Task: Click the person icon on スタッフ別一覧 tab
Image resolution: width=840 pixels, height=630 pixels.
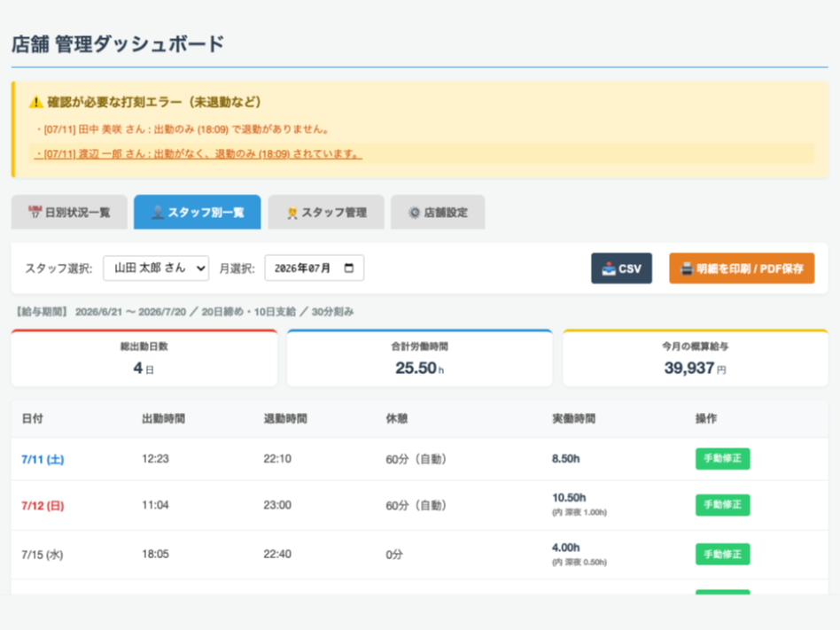Action: [158, 212]
